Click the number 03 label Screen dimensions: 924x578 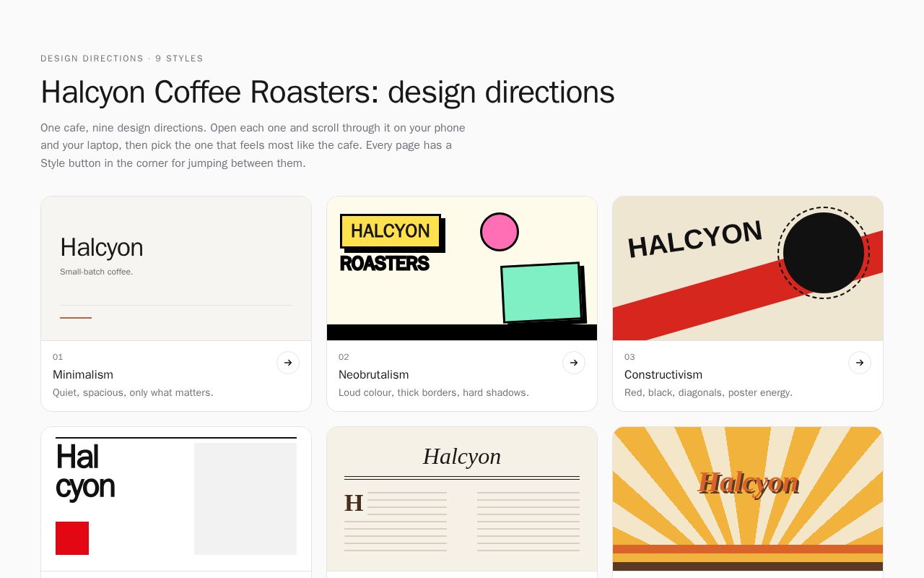[629, 357]
